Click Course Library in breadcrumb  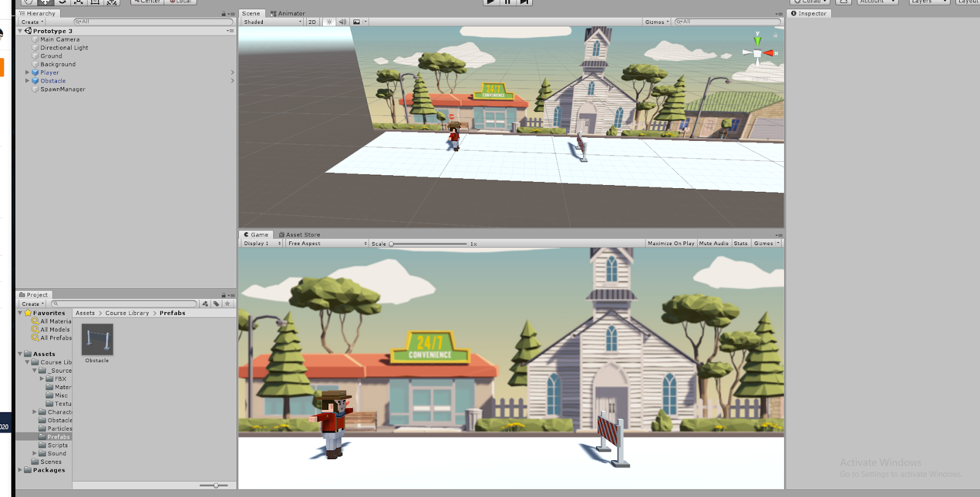point(127,313)
